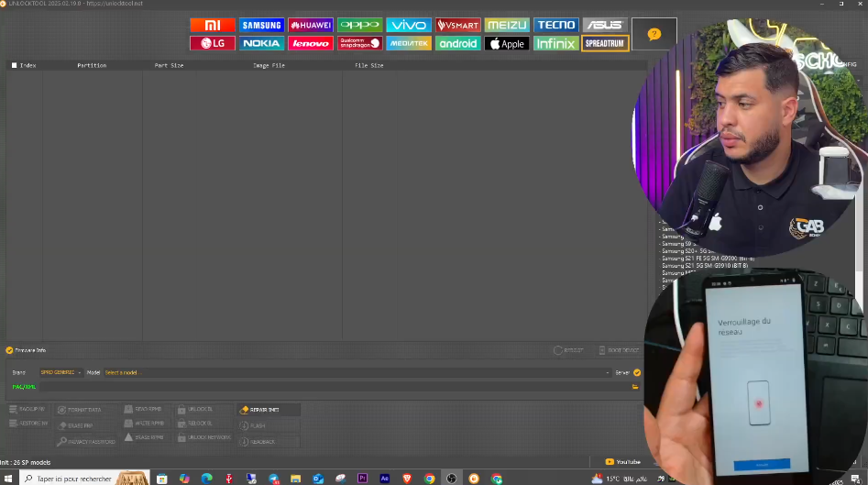The image size is (868, 485).
Task: Open Microsoft Edge from taskbar
Action: (x=206, y=479)
